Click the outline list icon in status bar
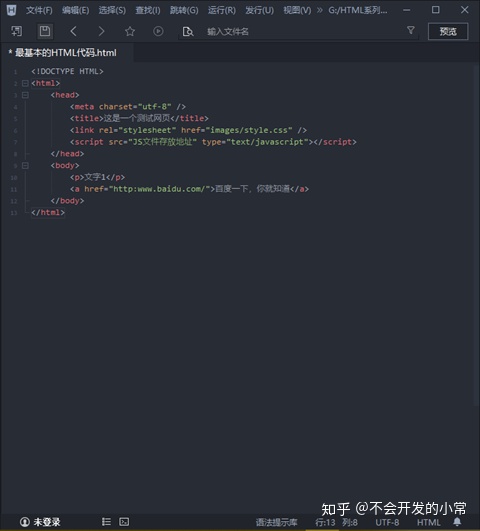 click(x=106, y=522)
